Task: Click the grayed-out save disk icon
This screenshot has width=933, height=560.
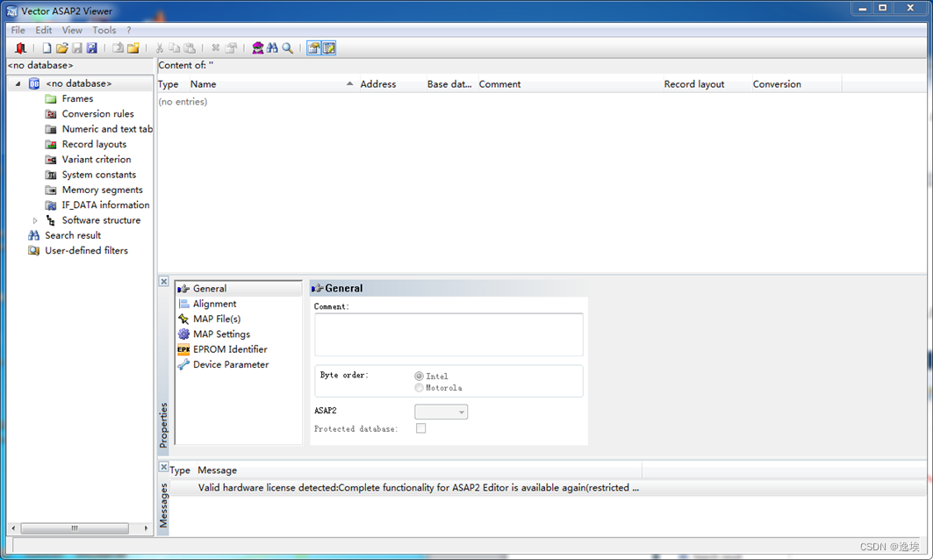Action: 76,48
